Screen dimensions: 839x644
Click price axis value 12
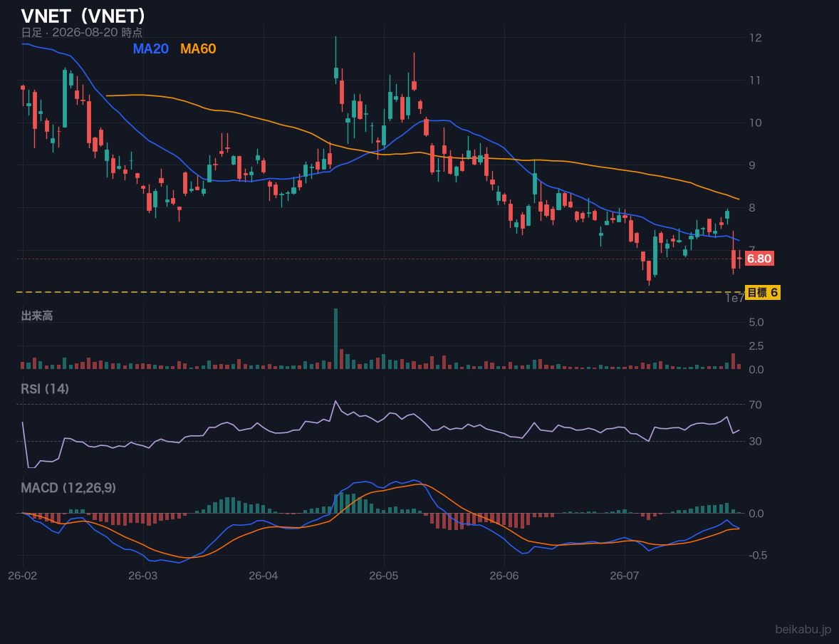pos(756,38)
